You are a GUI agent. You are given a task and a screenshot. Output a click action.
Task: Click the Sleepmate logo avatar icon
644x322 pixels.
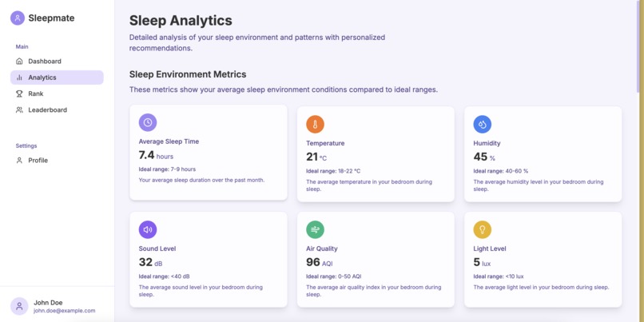18,18
